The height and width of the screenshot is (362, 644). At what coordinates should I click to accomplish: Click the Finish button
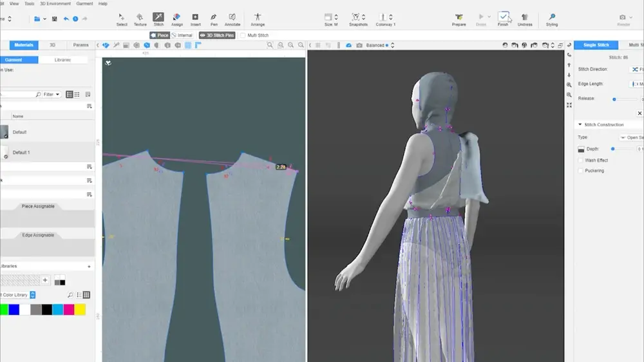(503, 18)
